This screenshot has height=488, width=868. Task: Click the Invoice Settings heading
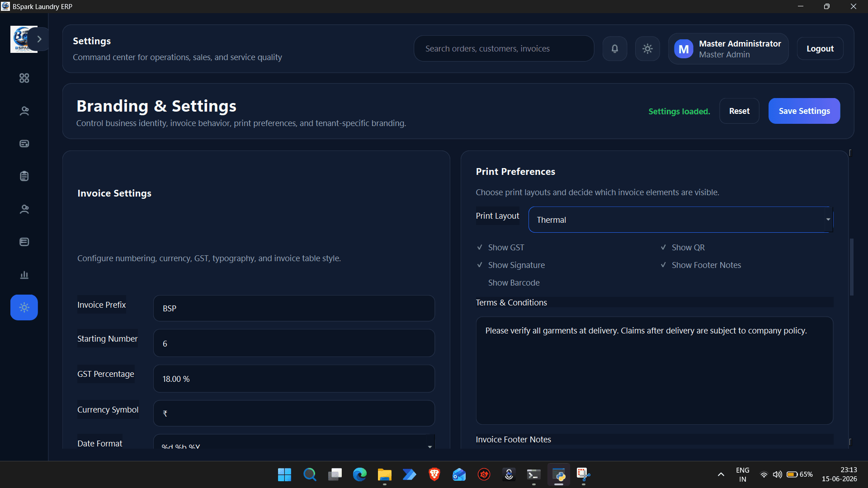click(114, 193)
